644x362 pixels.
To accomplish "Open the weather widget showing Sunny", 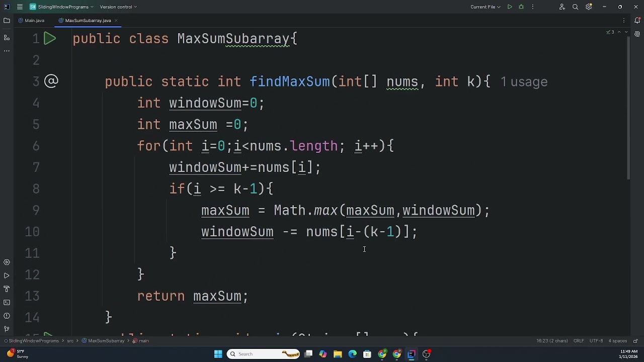I will [x=18, y=354].
